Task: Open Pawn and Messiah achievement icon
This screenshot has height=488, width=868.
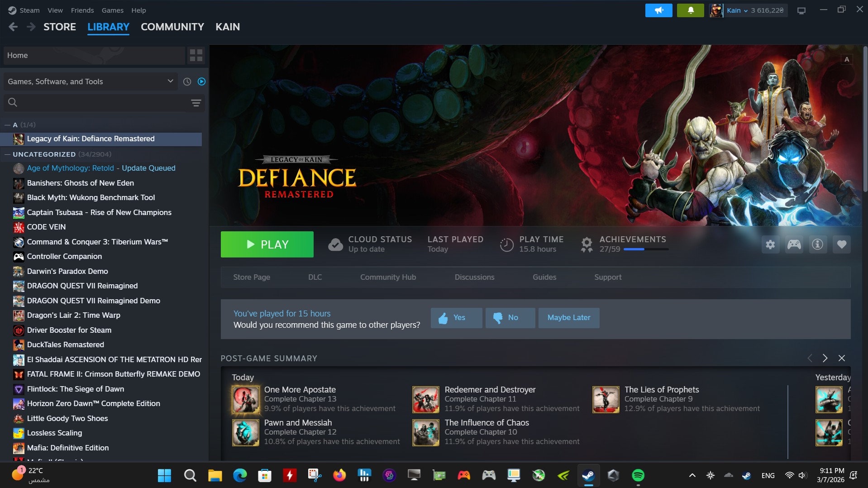Action: (x=246, y=432)
